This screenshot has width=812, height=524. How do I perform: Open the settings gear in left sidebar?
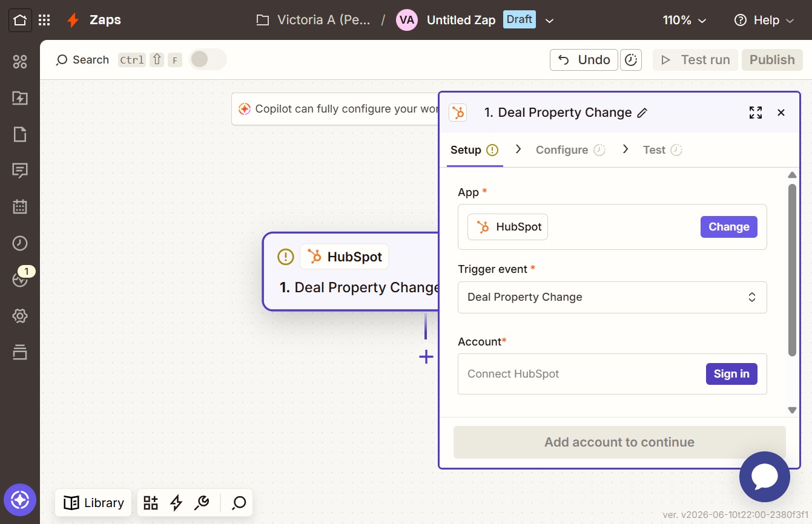coord(20,316)
